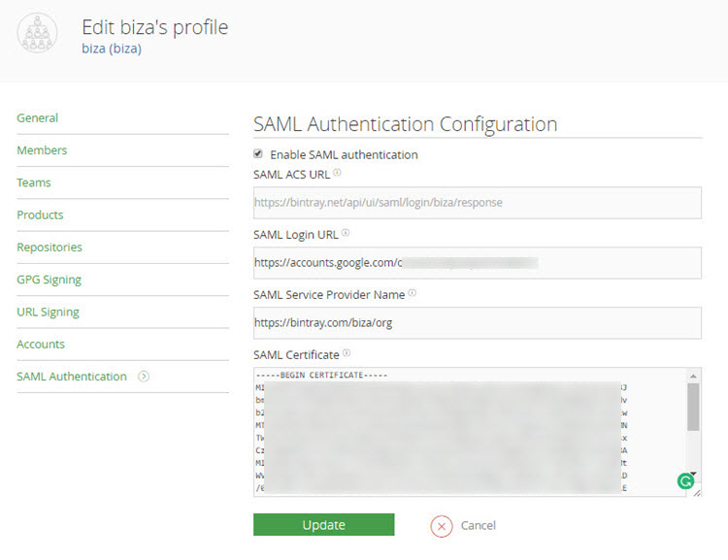Viewport: 728px width, 560px height.
Task: Open the URL Signing section
Action: coord(48,313)
